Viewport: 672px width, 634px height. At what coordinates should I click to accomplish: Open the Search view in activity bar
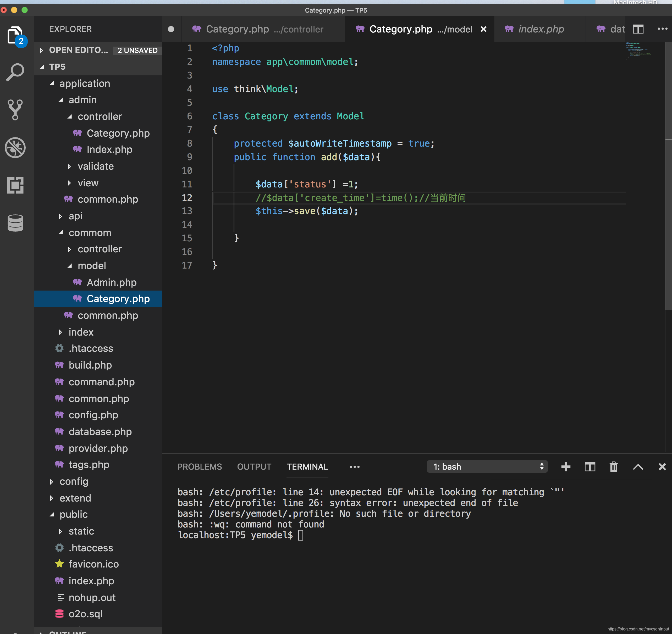[15, 72]
